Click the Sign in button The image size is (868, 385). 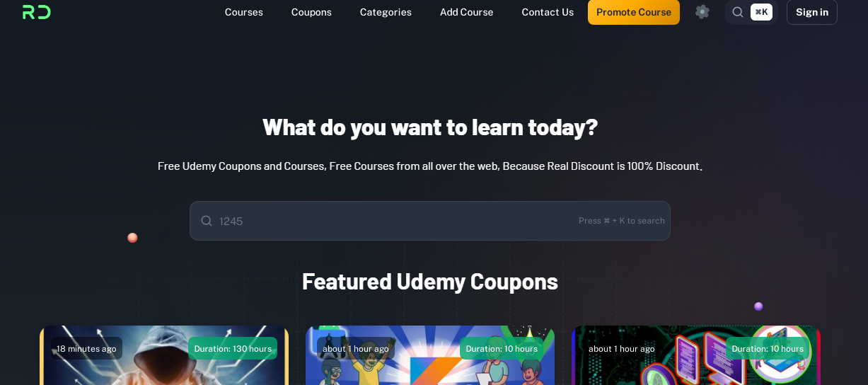pos(812,12)
